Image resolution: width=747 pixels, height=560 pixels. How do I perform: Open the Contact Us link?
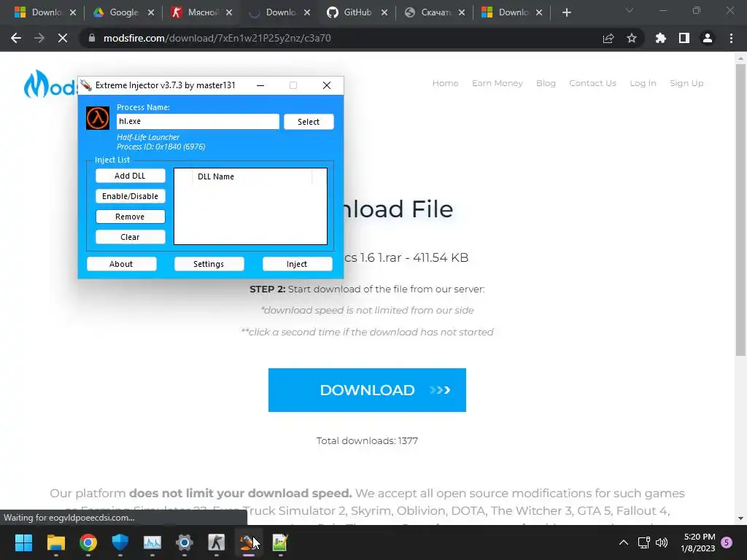pyautogui.click(x=592, y=83)
